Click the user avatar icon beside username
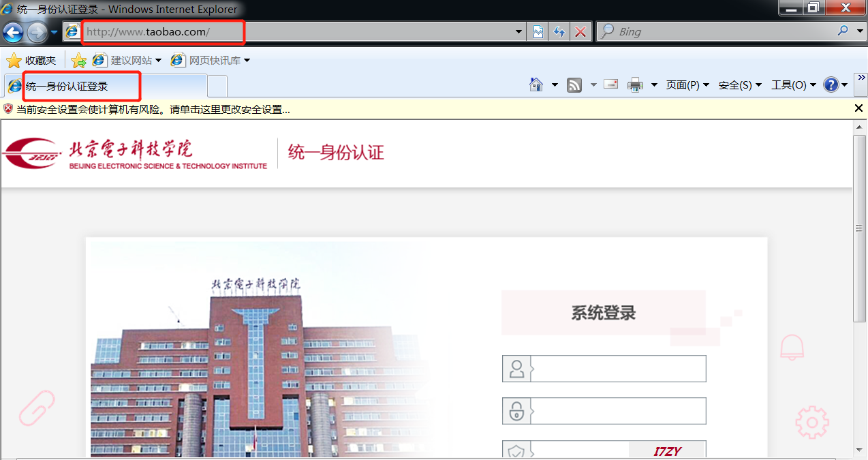Viewport: 868px width, 460px height. [516, 369]
